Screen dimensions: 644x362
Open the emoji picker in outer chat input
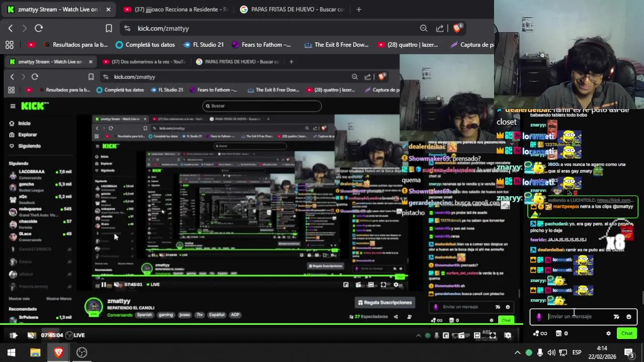point(629,317)
